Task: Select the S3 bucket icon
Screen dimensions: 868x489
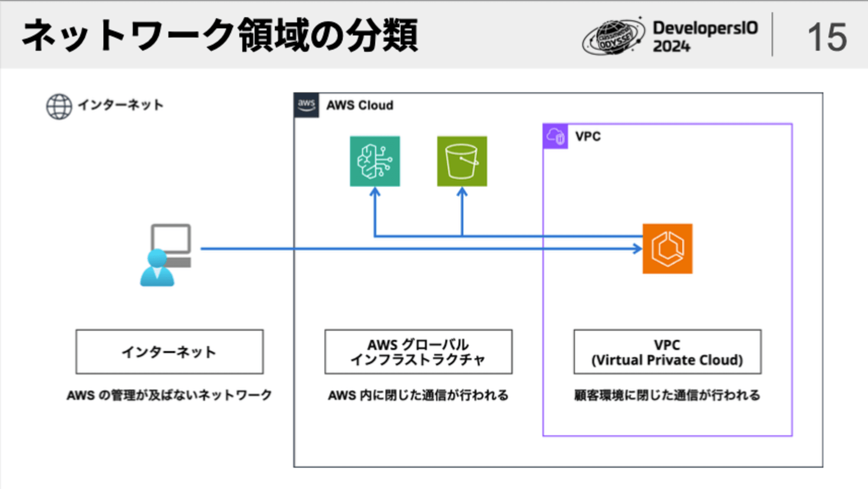Action: click(x=462, y=161)
